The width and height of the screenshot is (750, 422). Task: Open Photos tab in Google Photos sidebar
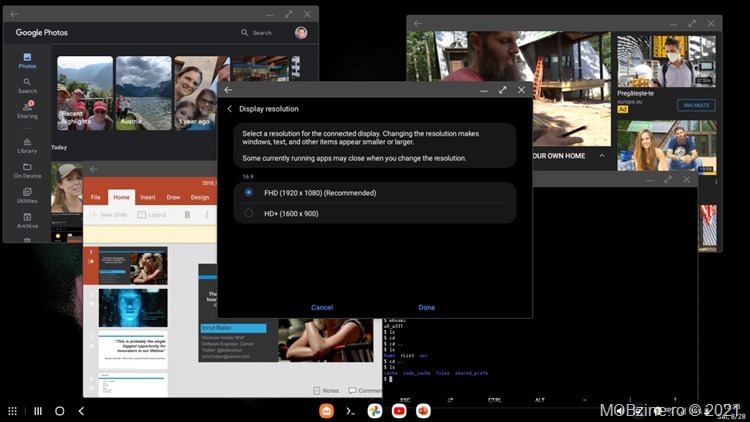(27, 61)
